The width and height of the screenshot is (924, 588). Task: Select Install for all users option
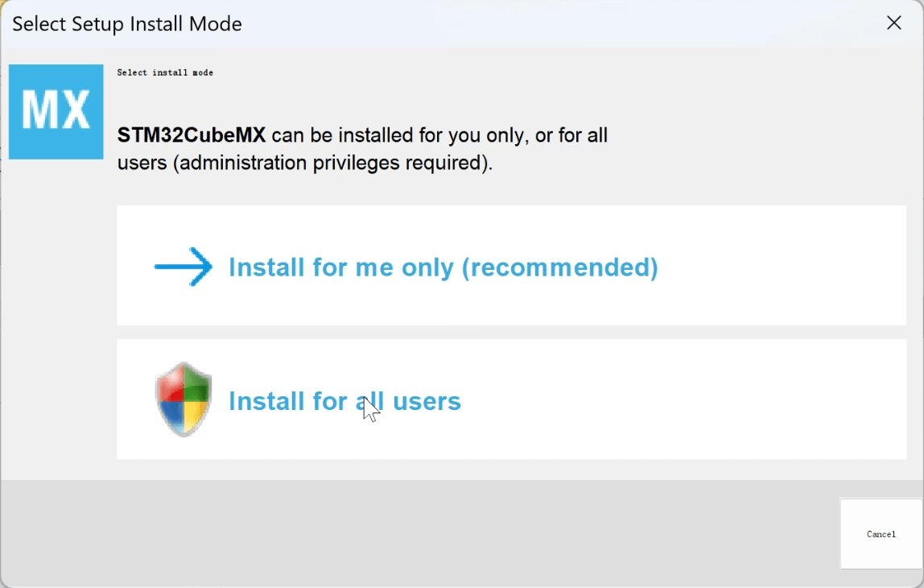(344, 400)
